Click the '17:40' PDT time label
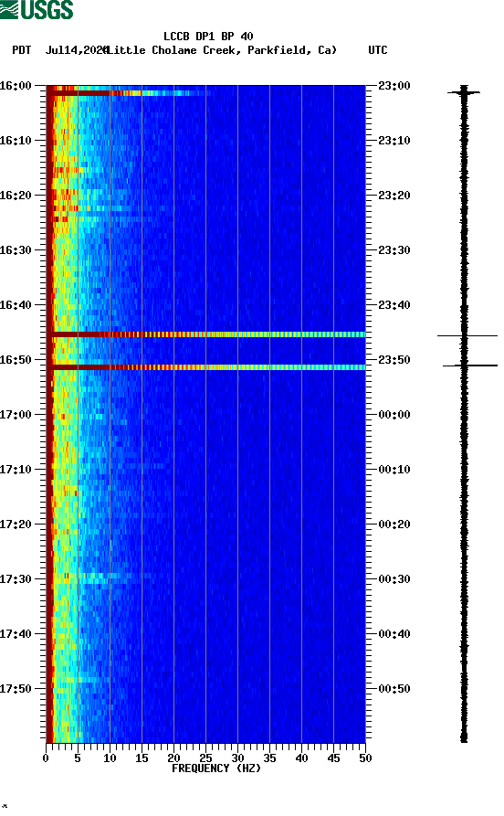This screenshot has height=816, width=504. click(x=16, y=634)
